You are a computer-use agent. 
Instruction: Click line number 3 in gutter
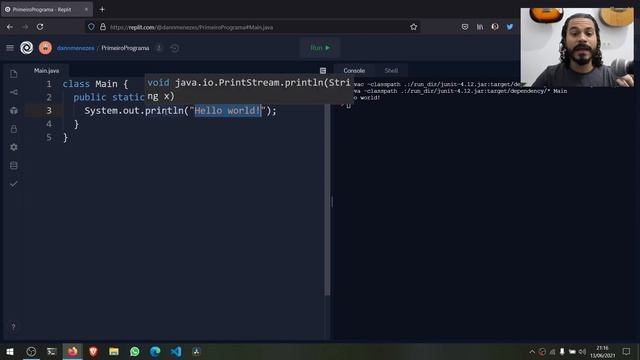(x=49, y=111)
